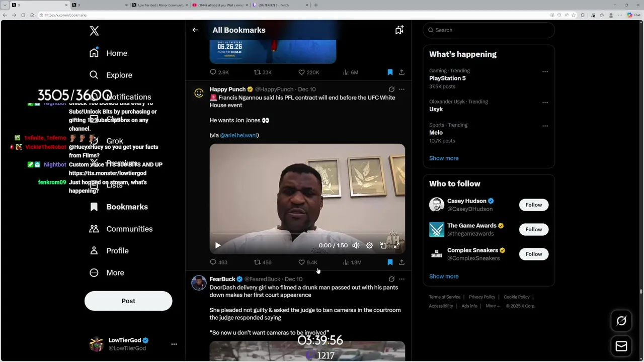
Task: Open Communities section
Action: (x=121, y=229)
